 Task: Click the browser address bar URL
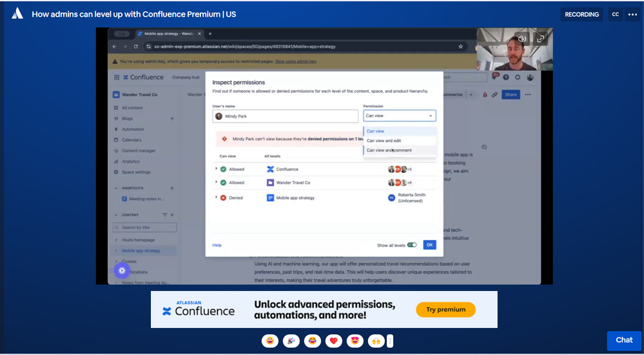tap(245, 46)
